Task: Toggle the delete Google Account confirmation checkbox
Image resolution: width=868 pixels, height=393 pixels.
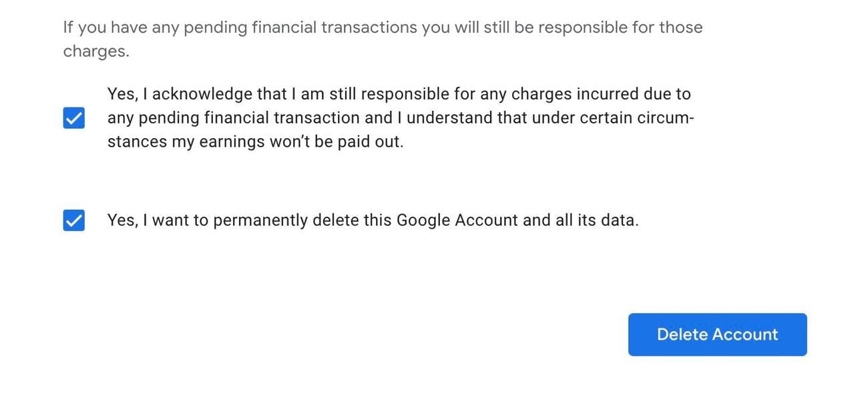Action: click(73, 220)
